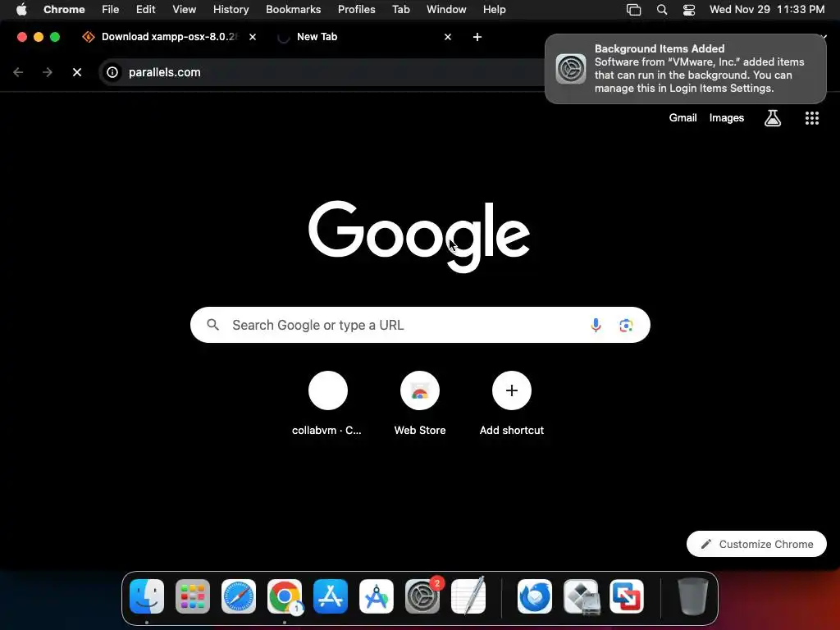Screen dimensions: 840x630
Task: Stop loading the page
Action: [77, 72]
